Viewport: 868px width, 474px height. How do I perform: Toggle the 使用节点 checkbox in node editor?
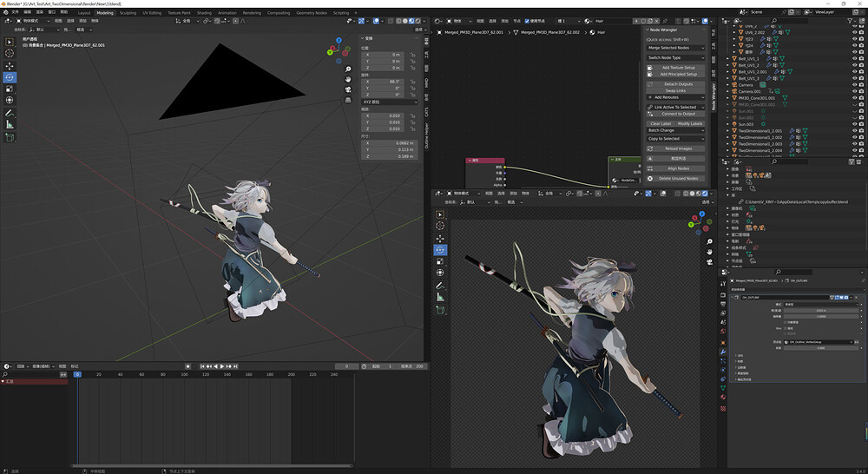(527, 21)
